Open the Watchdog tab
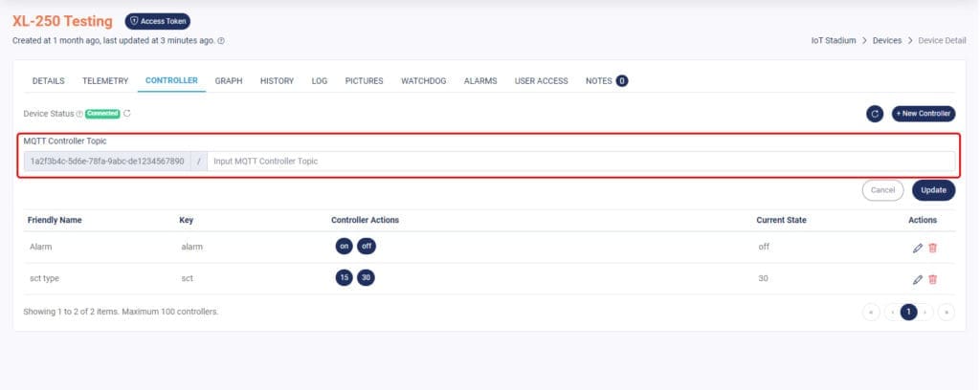The image size is (980, 390). point(423,81)
